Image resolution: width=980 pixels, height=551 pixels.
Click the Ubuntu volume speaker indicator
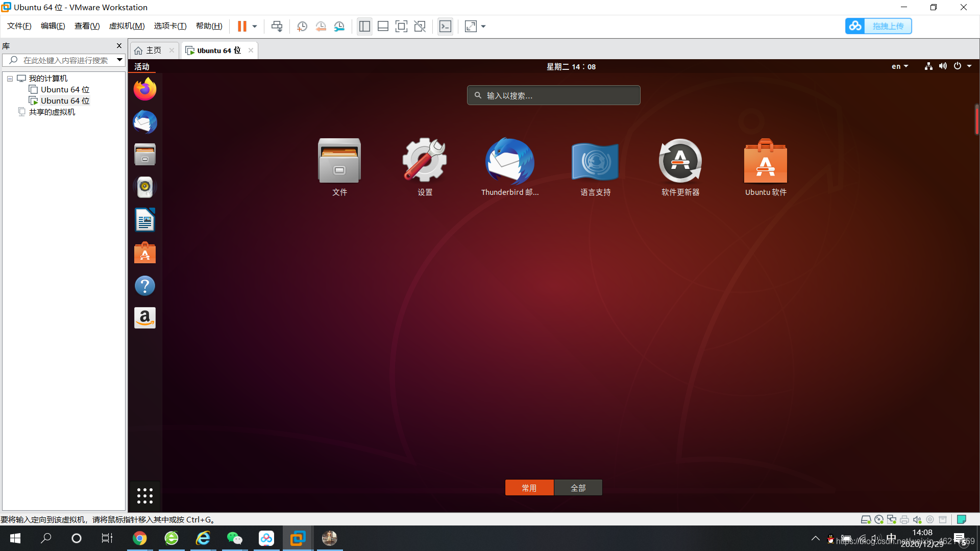tap(943, 66)
